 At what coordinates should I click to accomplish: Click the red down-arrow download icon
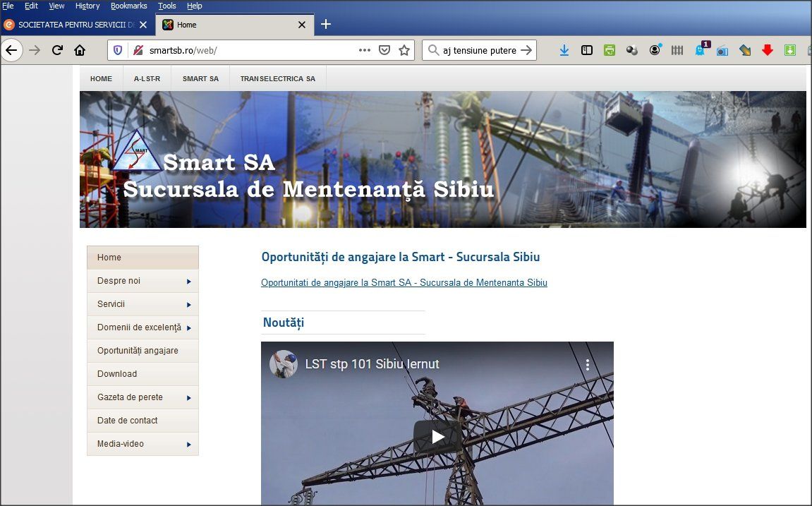coord(768,50)
